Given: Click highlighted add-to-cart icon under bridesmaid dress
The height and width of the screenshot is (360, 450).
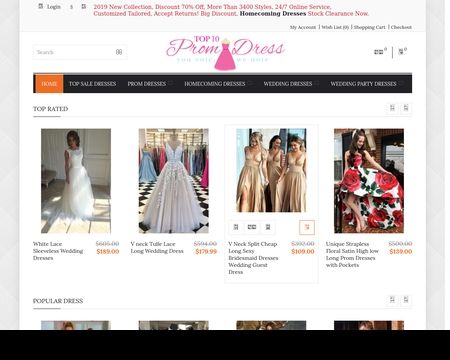Looking at the screenshot, I should pos(307,227).
